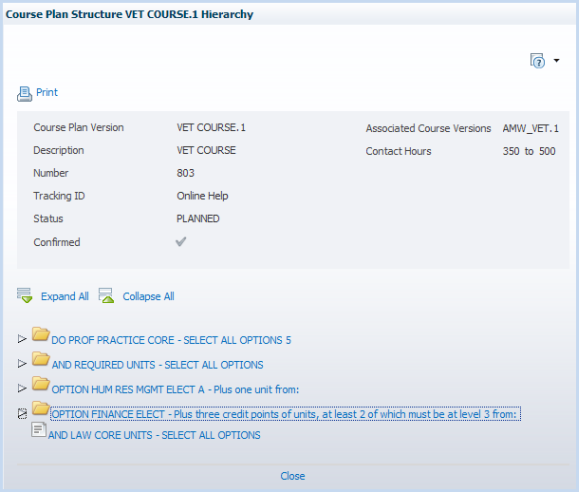Click the AMW_VET.1 course version value
Image resolution: width=579 pixels, height=492 pixels.
coord(530,128)
